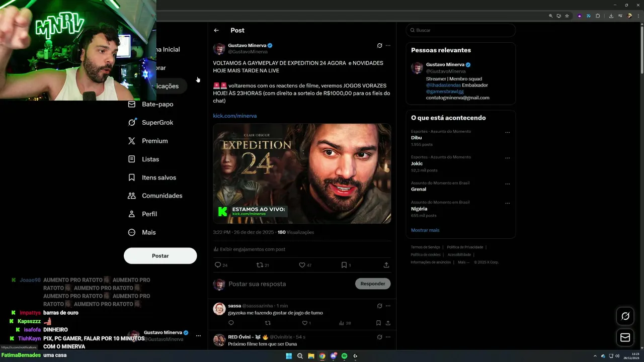The height and width of the screenshot is (362, 644).
Task: Bookmark sassa's reply
Action: pos(378,323)
